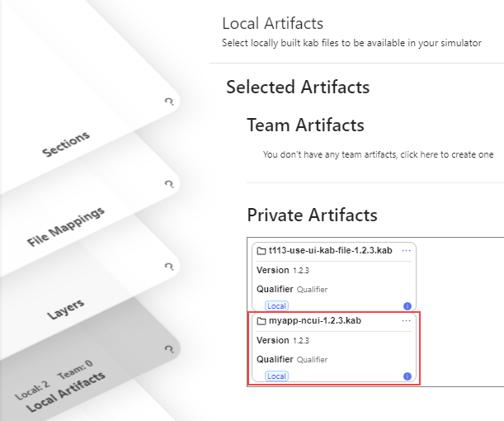Click the Local Artifacts page title
Image resolution: width=504 pixels, height=421 pixels.
272,23
